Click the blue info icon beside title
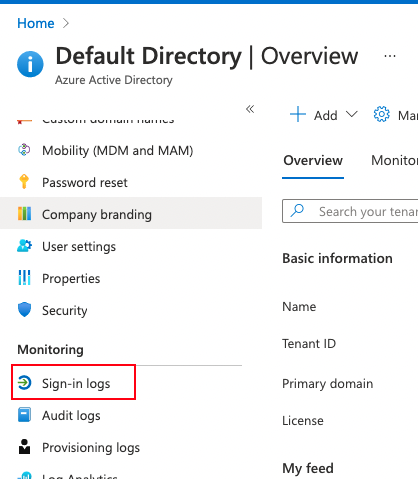 [x=30, y=64]
